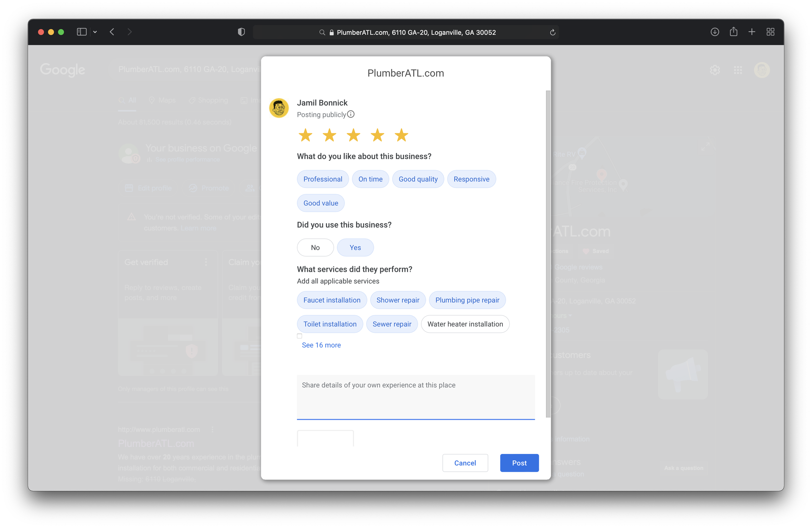Screen dimensions: 812x528
Task: Reload the page in Safari
Action: click(x=552, y=32)
